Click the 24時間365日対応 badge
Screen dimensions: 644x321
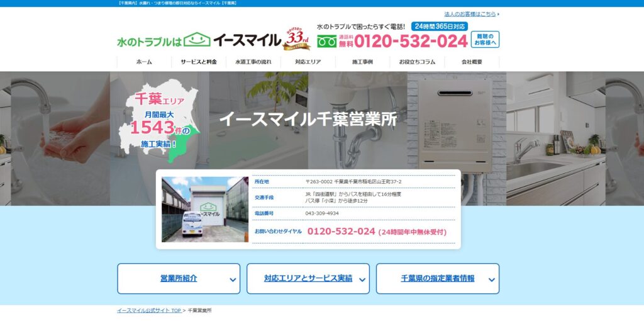440,26
